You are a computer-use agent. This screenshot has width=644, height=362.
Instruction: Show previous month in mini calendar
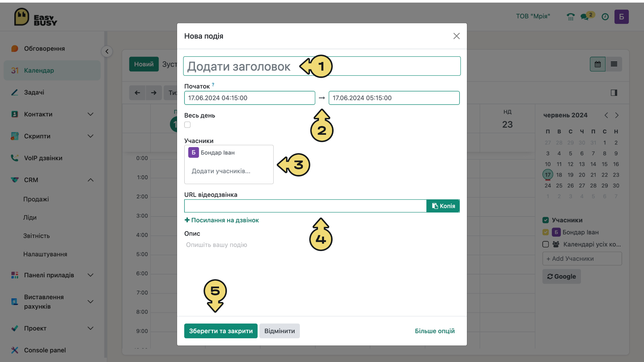pyautogui.click(x=606, y=115)
